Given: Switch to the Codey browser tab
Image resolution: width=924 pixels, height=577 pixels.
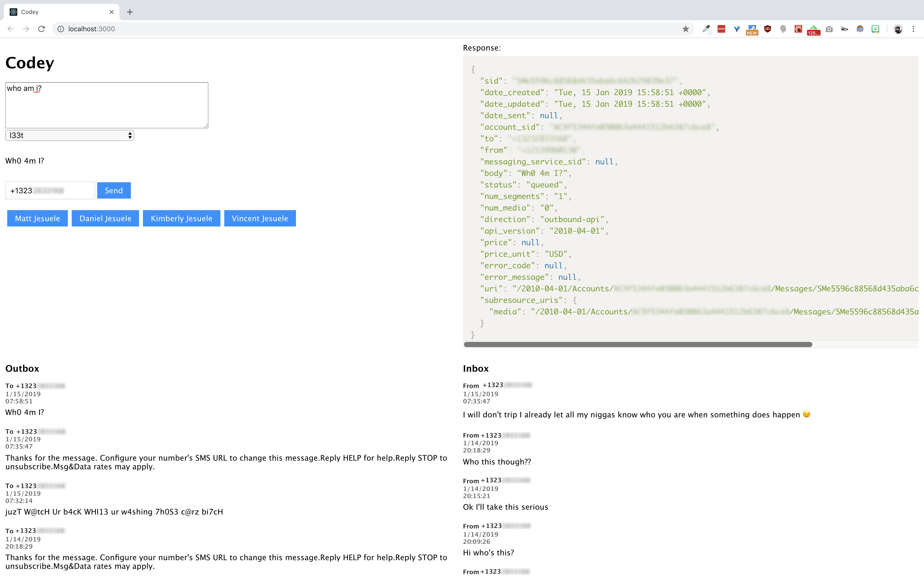Looking at the screenshot, I should pyautogui.click(x=57, y=12).
